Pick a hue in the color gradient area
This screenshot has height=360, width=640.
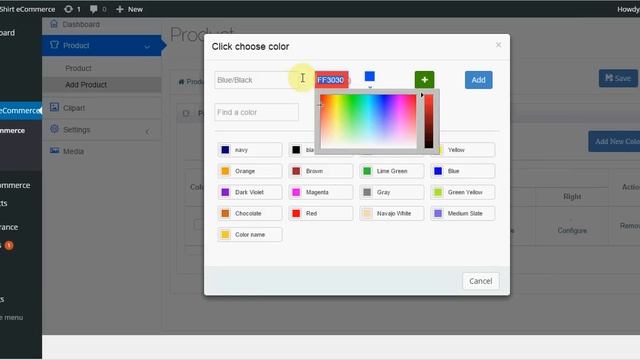(x=368, y=121)
